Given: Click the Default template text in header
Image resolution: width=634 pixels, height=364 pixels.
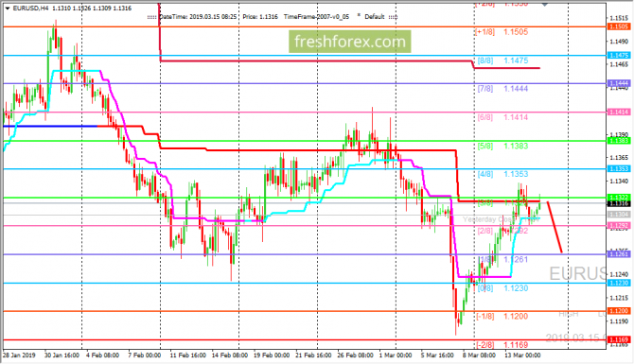Looking at the screenshot, I should tap(375, 17).
